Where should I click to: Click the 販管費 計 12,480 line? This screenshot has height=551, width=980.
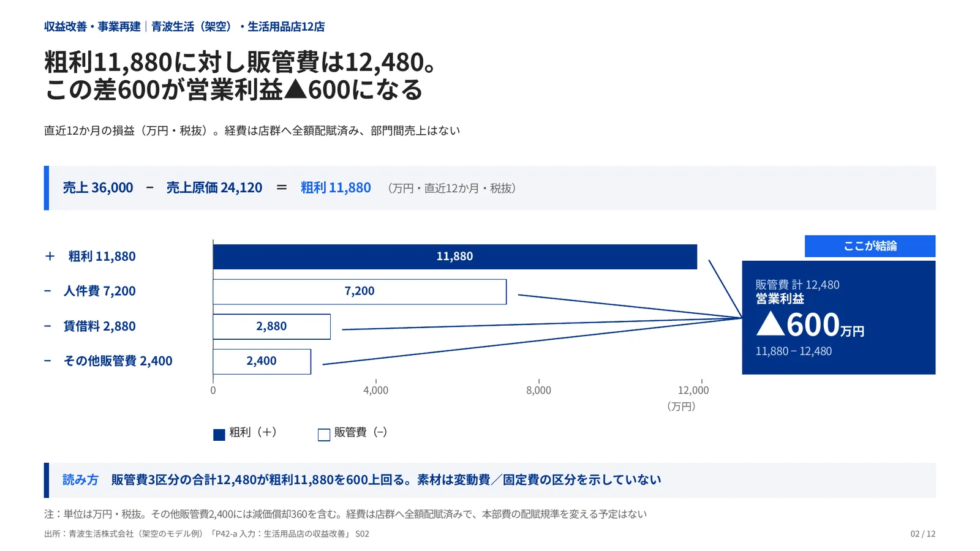797,285
